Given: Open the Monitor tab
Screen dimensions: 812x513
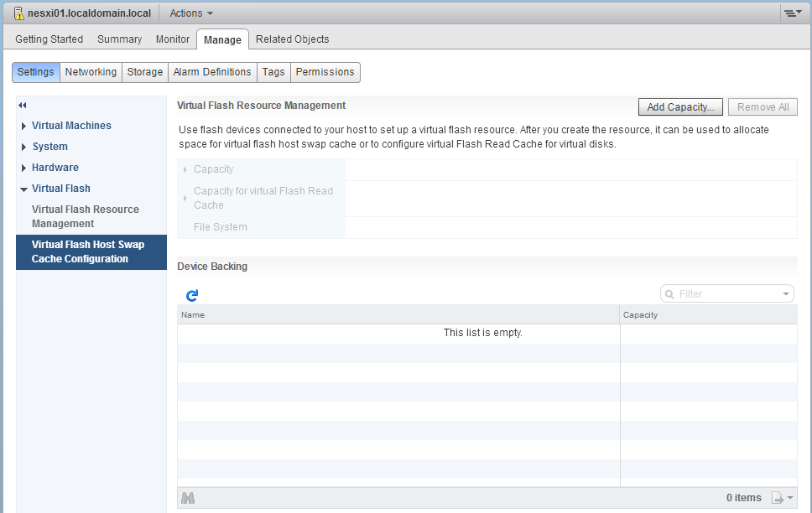Looking at the screenshot, I should tap(173, 39).
